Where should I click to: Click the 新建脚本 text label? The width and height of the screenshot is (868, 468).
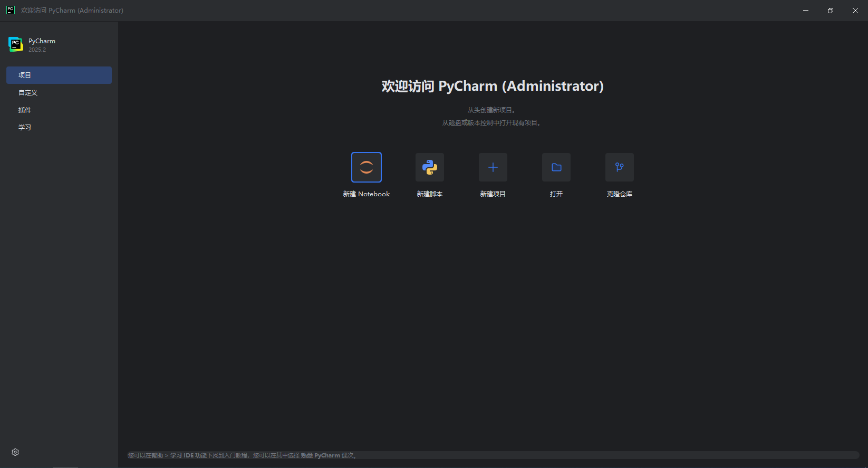(430, 194)
